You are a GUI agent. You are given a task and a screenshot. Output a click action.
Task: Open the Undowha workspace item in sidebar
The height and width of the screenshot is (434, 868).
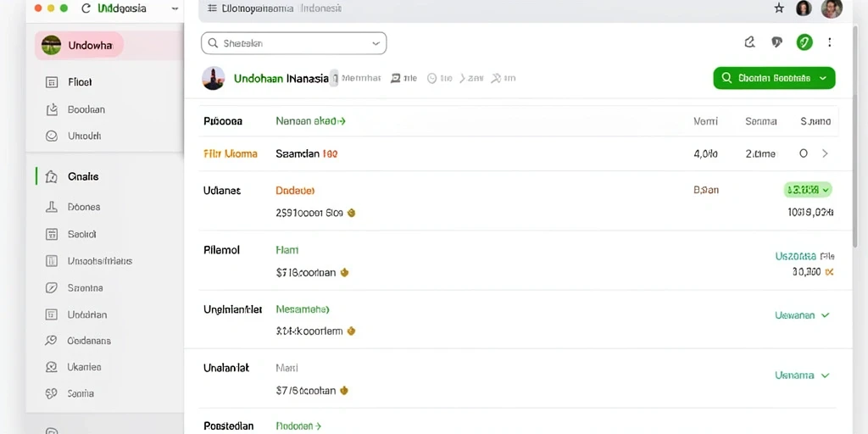79,46
